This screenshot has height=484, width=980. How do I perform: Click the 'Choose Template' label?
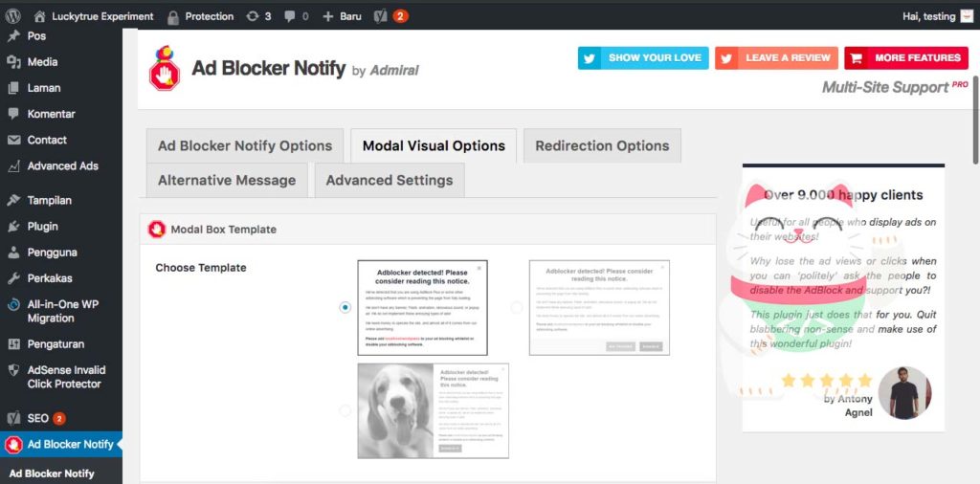[201, 267]
